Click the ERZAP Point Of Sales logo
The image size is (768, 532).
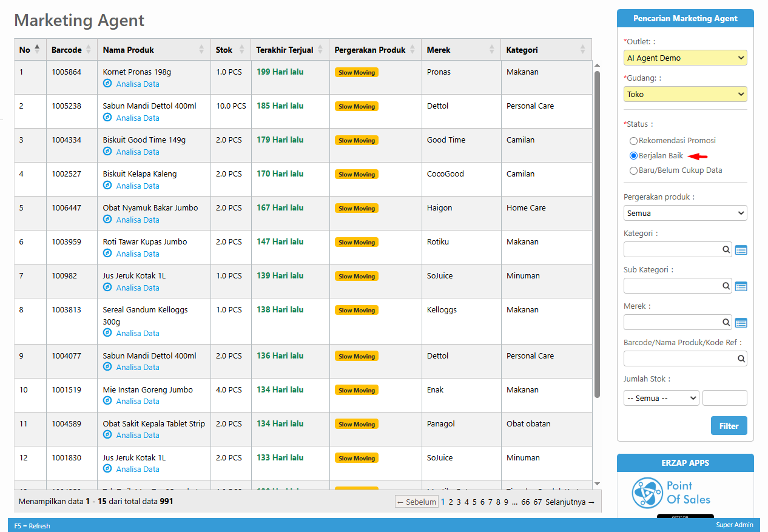[671, 493]
